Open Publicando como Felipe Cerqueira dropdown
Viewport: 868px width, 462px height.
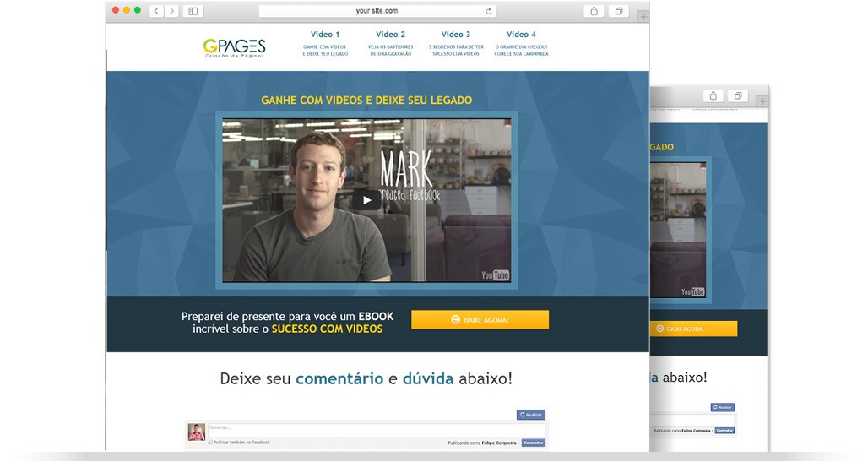[x=483, y=443]
